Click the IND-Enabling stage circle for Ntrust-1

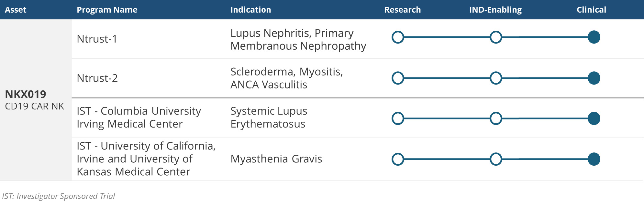pyautogui.click(x=496, y=37)
